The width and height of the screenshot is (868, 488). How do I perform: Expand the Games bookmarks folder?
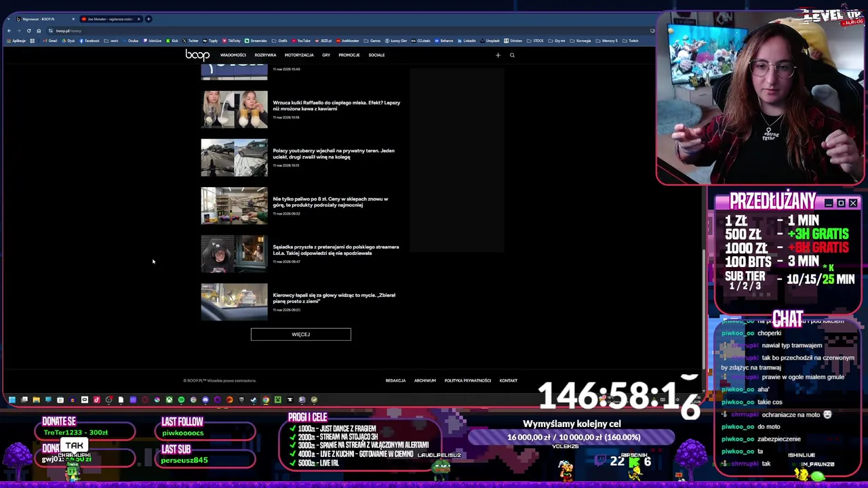tap(372, 41)
